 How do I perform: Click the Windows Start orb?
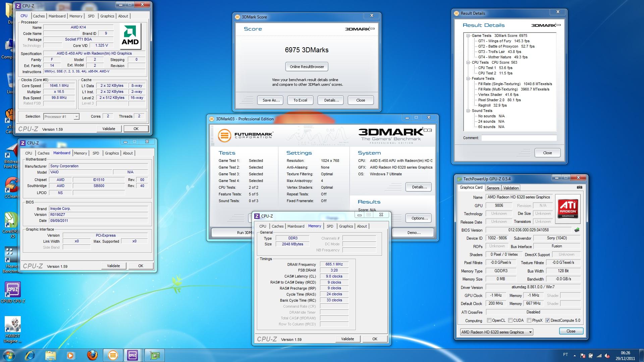pyautogui.click(x=9, y=355)
